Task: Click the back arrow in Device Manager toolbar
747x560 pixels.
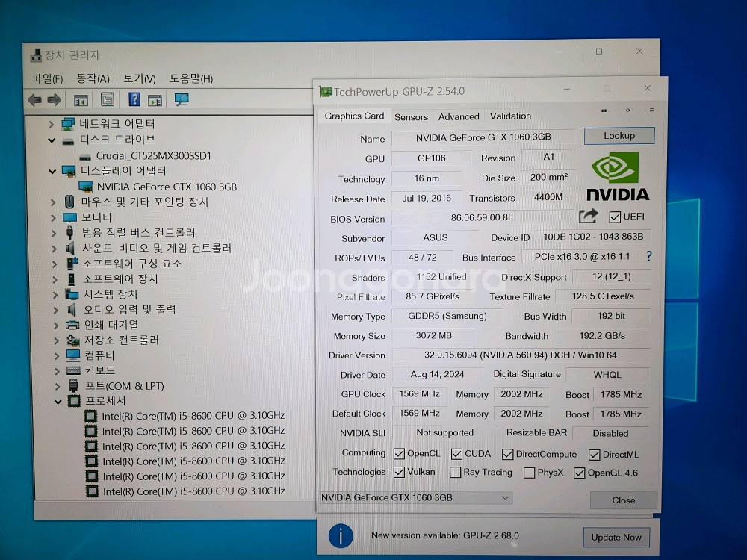Action: [x=34, y=100]
